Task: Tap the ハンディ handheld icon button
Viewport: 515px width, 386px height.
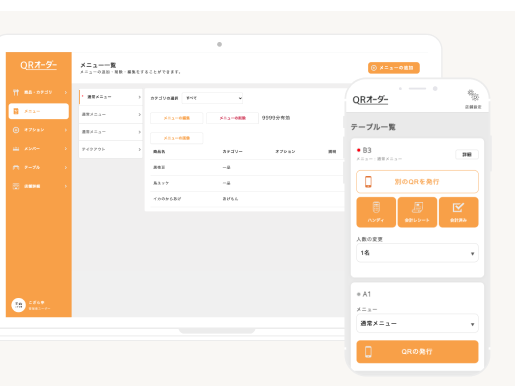Action: coord(376,212)
